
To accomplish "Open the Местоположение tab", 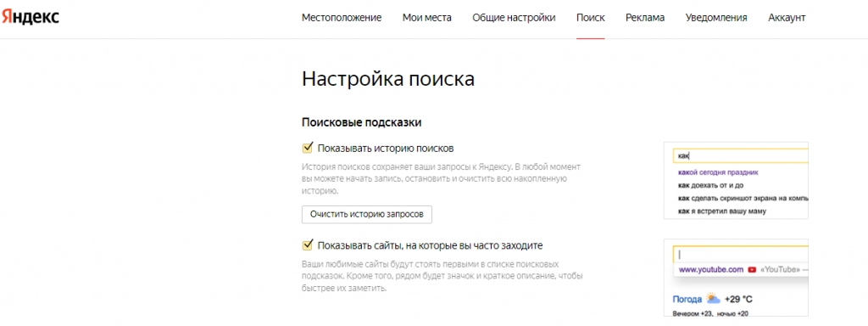I will pyautogui.click(x=342, y=18).
